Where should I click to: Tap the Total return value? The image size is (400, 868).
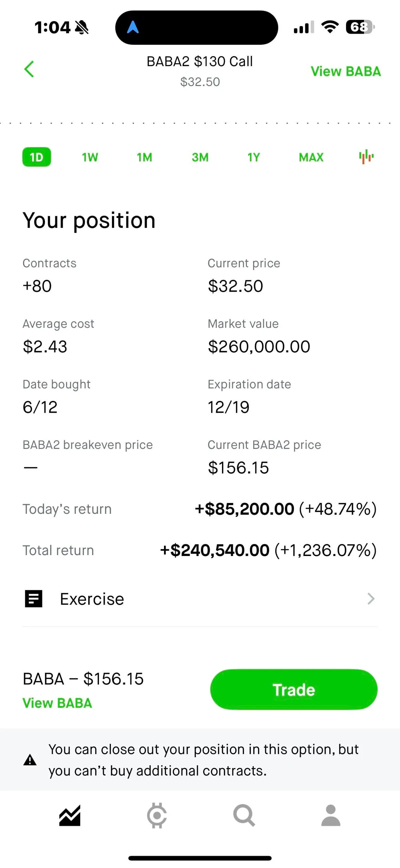click(268, 550)
